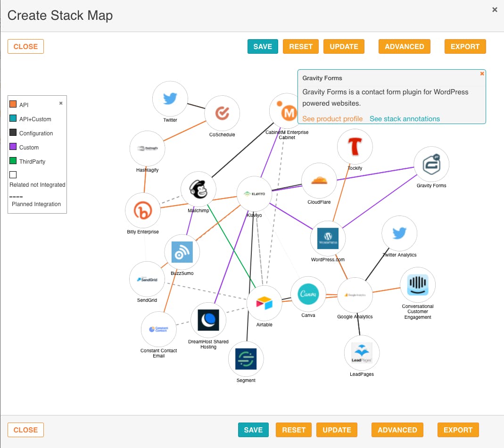504x448 pixels.
Task: Select the Airtable node icon
Action: [264, 303]
